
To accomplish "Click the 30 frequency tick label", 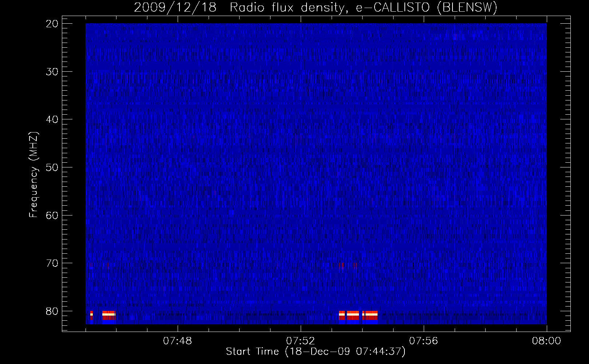I will [x=52, y=72].
